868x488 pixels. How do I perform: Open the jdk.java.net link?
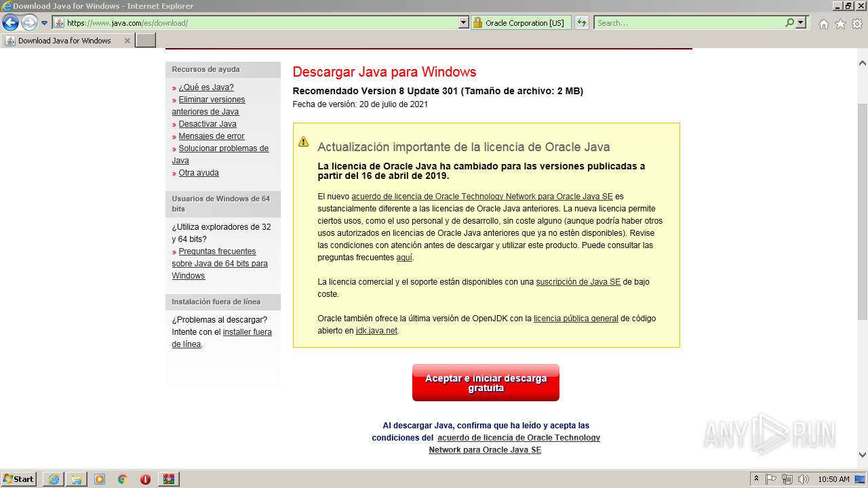click(376, 331)
